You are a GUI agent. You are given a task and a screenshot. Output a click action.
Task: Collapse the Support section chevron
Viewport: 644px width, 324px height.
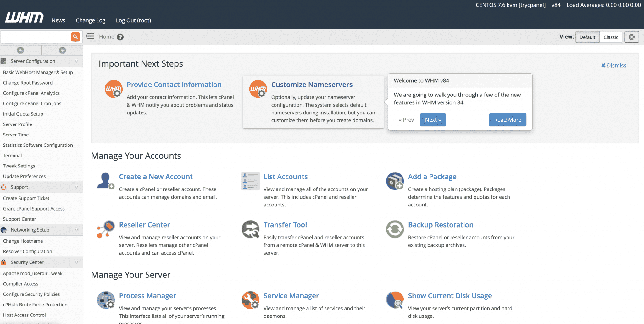[x=76, y=187]
